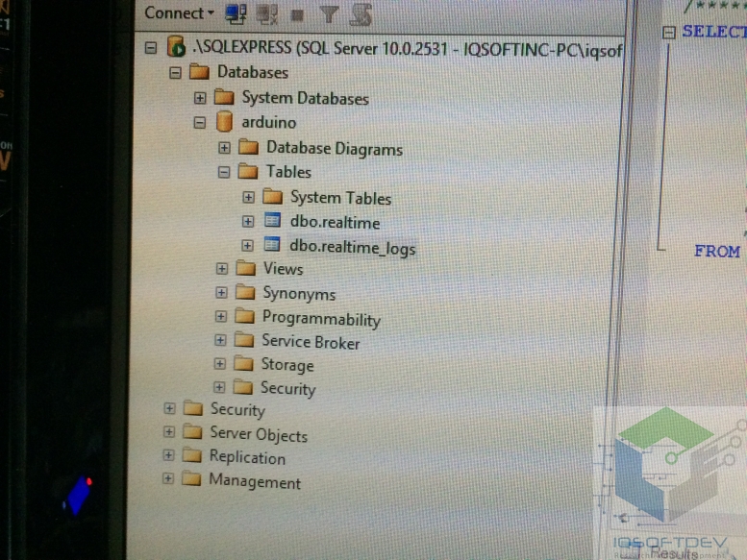The height and width of the screenshot is (560, 747).
Task: Collapse the Databases folder
Action: [175, 73]
